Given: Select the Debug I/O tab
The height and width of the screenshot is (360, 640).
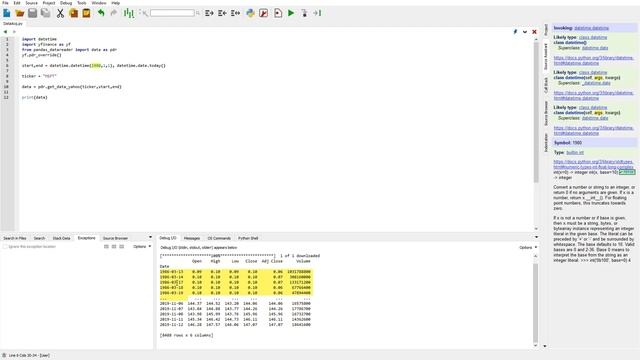Looking at the screenshot, I should (168, 238).
